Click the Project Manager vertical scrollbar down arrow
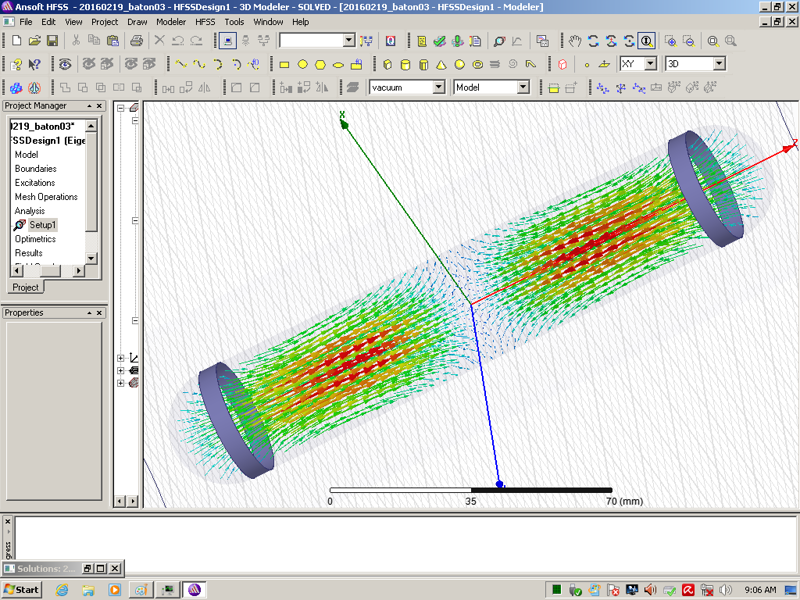The width and height of the screenshot is (800, 600). tap(91, 258)
